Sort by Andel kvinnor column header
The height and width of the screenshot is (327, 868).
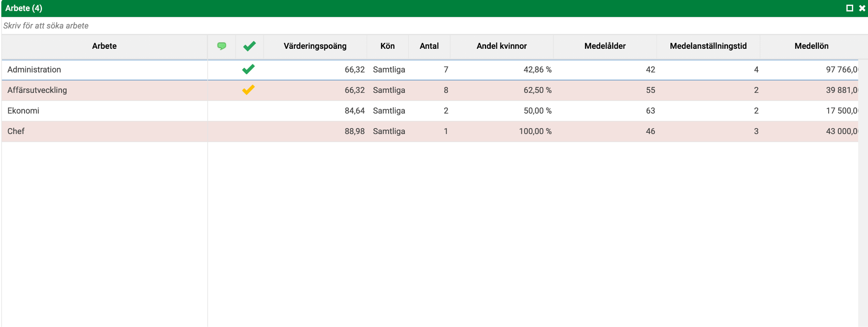501,46
